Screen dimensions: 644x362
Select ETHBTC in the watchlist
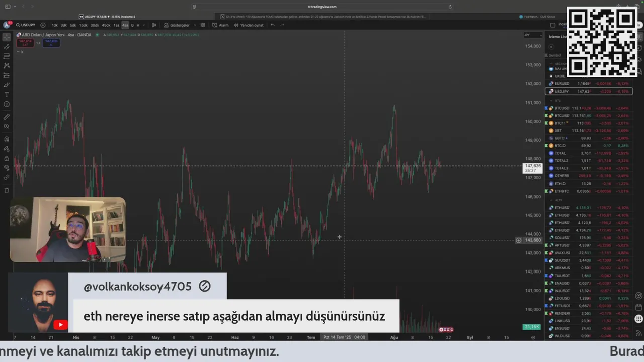pos(589,191)
